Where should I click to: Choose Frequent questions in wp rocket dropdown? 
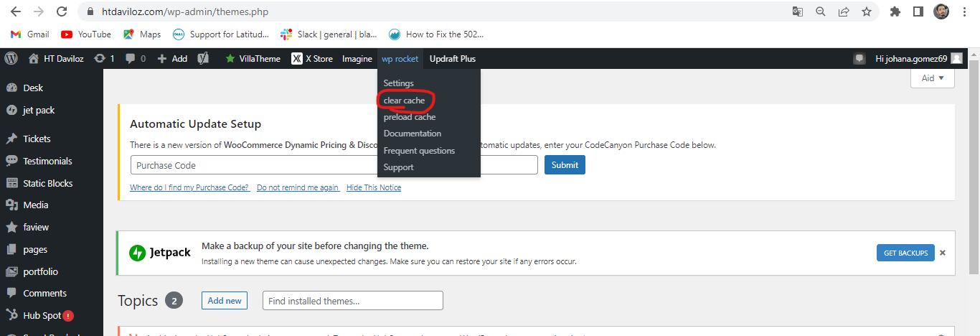click(x=419, y=151)
